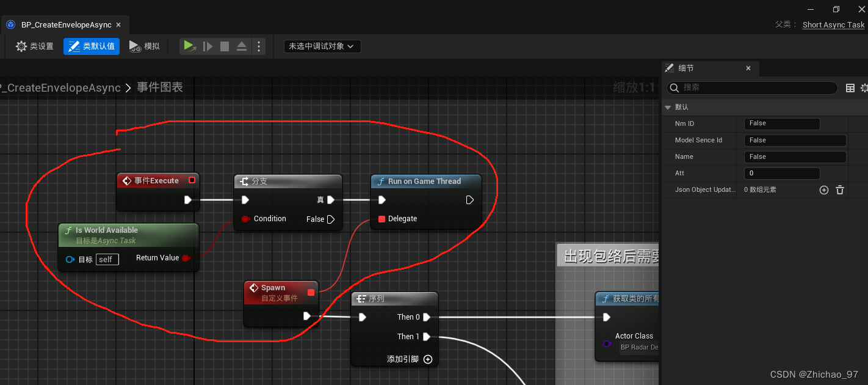
Task: Click the Then 0 output pin
Action: (427, 317)
